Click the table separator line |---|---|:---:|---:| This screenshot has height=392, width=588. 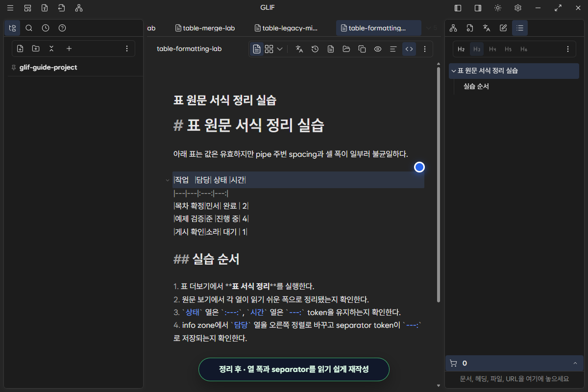[x=201, y=193]
